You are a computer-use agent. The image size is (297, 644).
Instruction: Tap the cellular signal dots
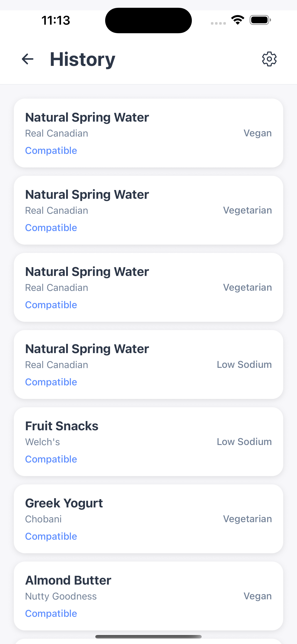pos(218,23)
